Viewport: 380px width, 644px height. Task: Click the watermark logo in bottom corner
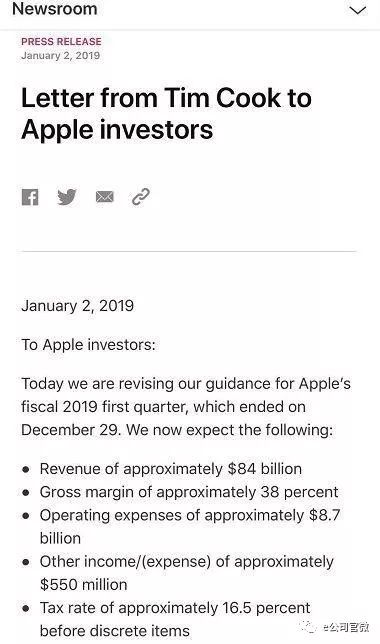(335, 627)
